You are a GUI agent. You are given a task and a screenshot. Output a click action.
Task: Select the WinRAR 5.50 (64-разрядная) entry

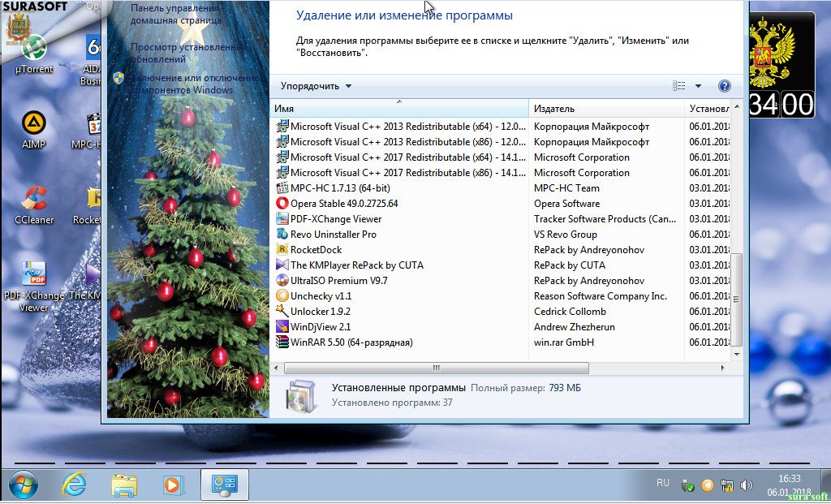(x=351, y=342)
